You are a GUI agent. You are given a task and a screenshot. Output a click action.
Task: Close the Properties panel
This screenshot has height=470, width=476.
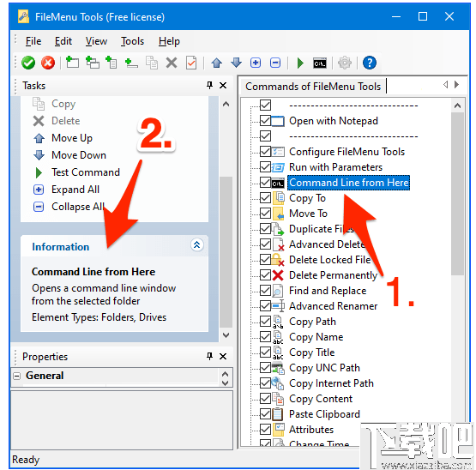pyautogui.click(x=223, y=357)
